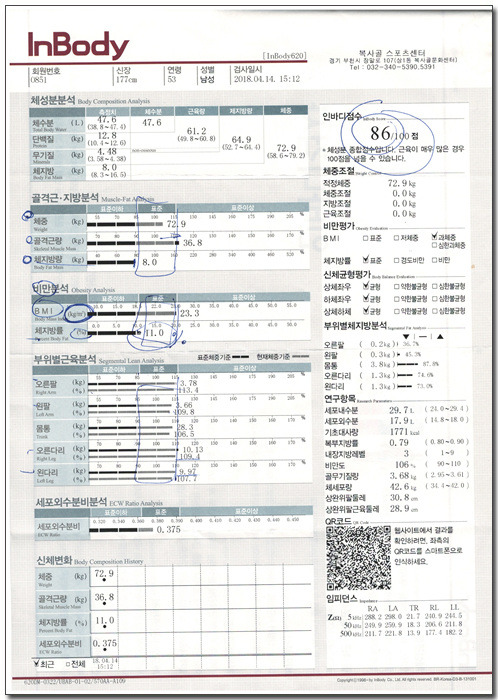Viewport: 498px width, 700px height.
Task: Click the 오른팔 lean mass value 3.78
Action: pos(188,383)
